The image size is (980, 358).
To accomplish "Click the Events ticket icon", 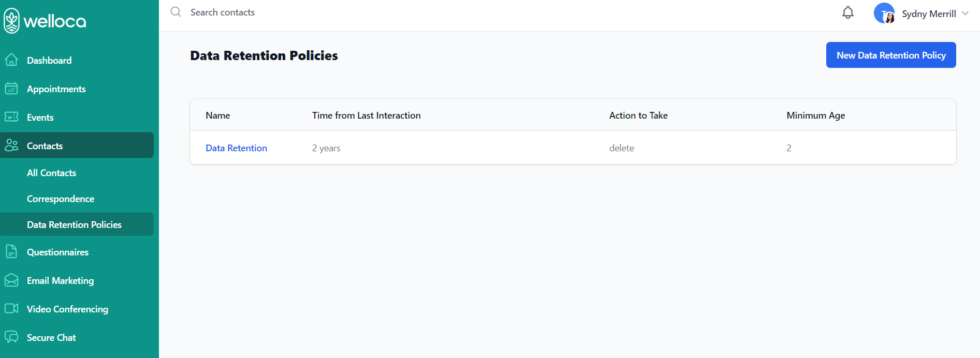I will (11, 117).
